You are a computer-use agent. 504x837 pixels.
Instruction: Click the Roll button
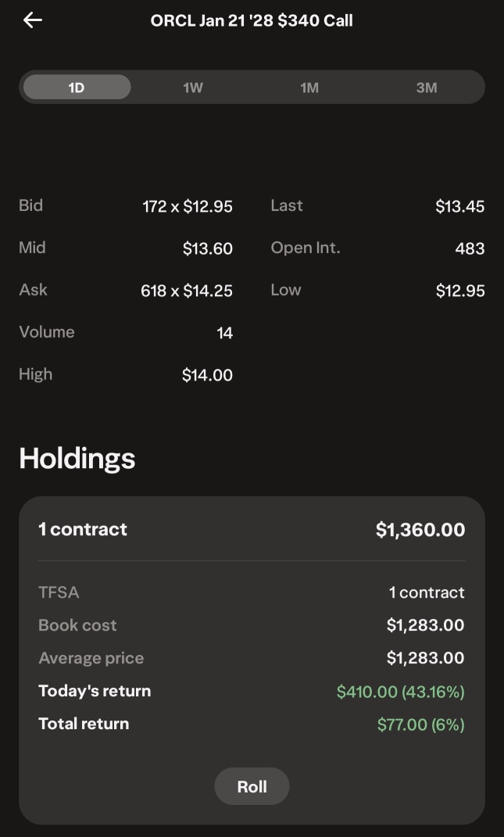[x=252, y=786]
